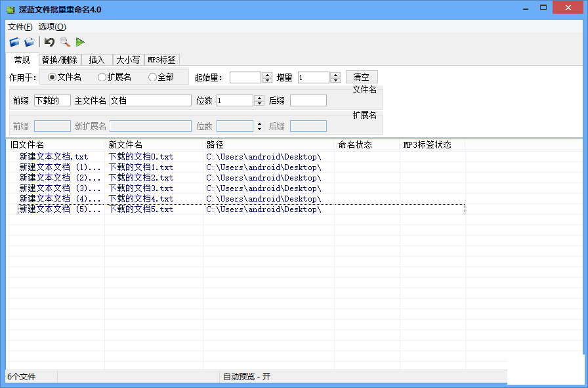Viewport: 588px width, 388px height.
Task: Click the 增量 input field
Action: (x=314, y=77)
